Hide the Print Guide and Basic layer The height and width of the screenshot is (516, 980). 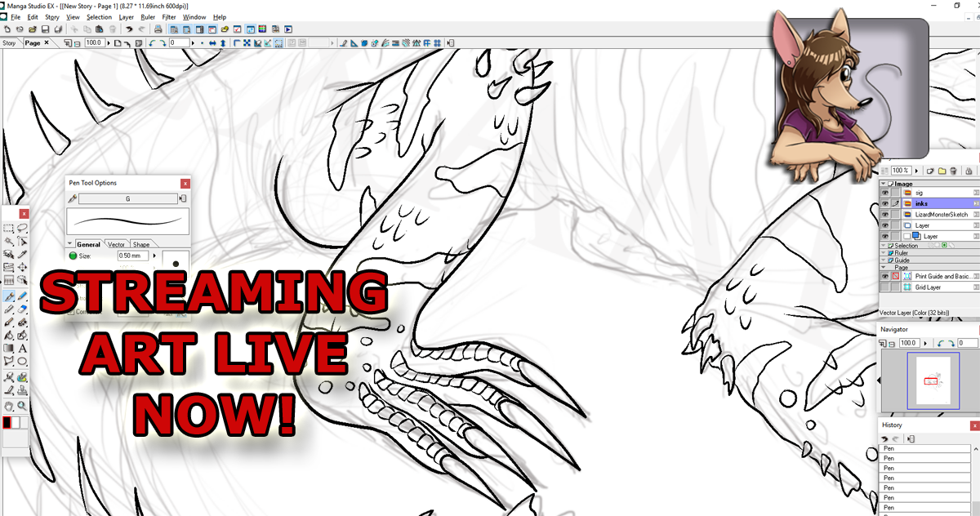(x=884, y=276)
